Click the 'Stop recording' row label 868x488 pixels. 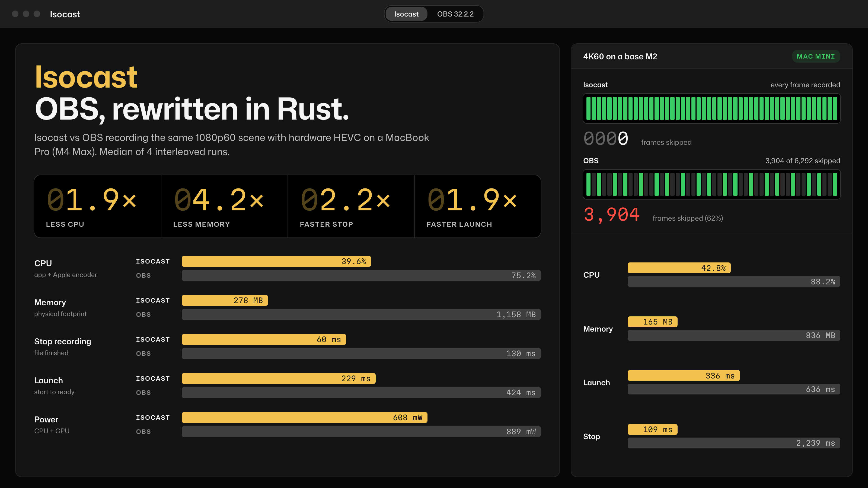tap(63, 342)
